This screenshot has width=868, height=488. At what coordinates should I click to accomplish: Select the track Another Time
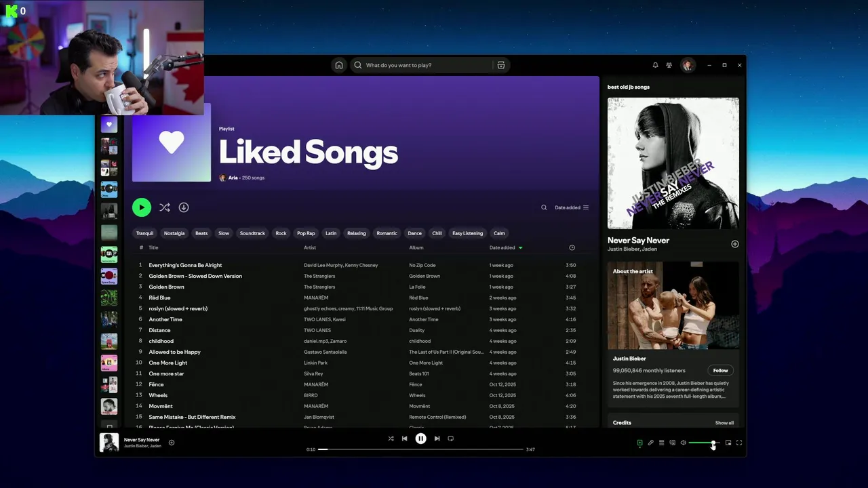[x=165, y=319]
